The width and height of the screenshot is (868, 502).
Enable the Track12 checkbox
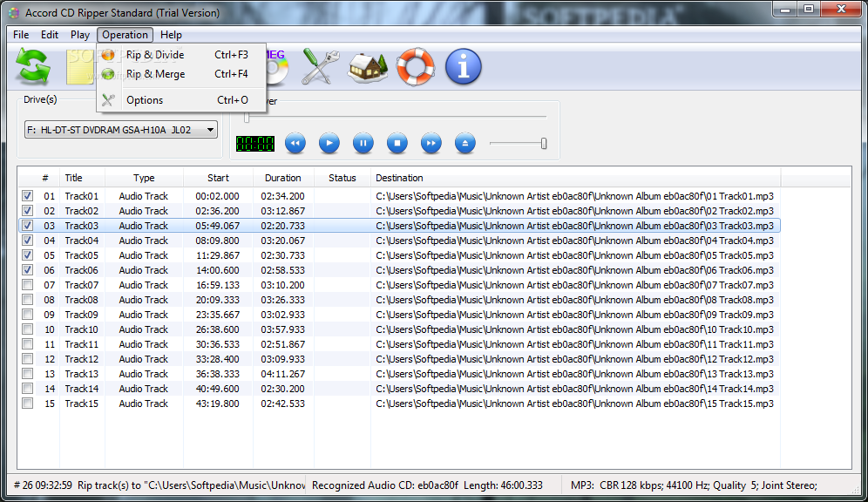(27, 359)
